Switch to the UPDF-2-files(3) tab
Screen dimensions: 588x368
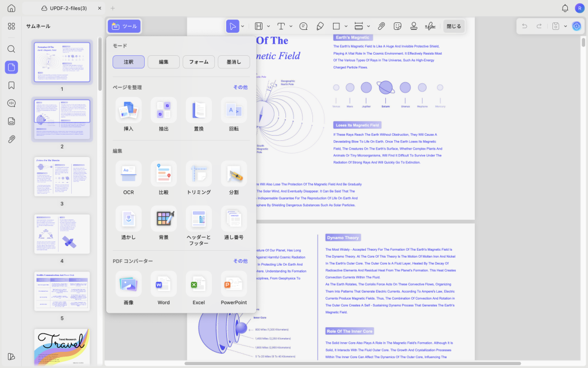click(x=64, y=8)
